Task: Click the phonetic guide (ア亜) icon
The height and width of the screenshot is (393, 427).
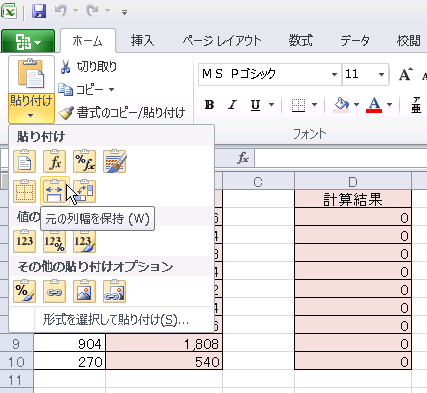Action: click(416, 105)
